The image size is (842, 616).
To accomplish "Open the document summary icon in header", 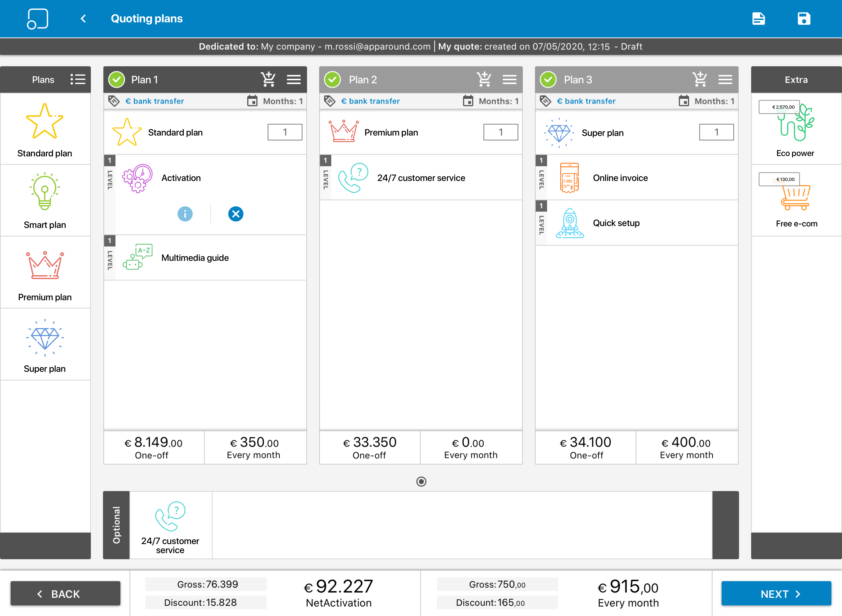I will pyautogui.click(x=759, y=18).
